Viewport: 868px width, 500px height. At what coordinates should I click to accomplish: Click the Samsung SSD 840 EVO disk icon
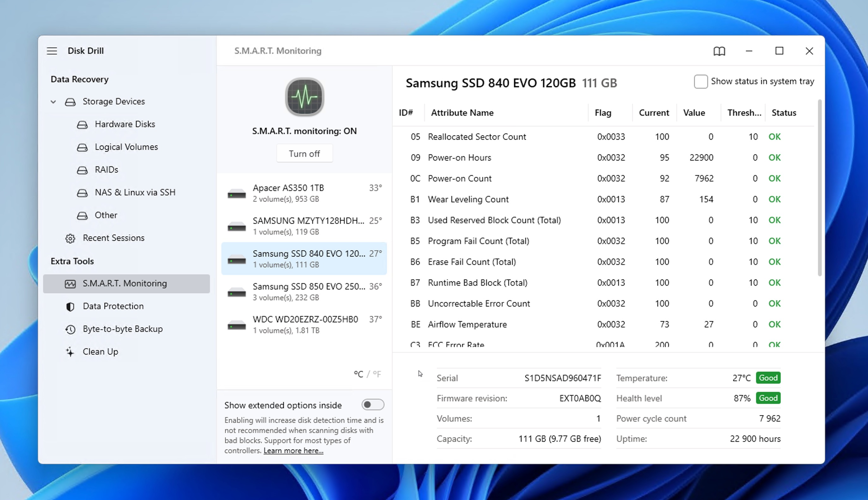coord(236,259)
